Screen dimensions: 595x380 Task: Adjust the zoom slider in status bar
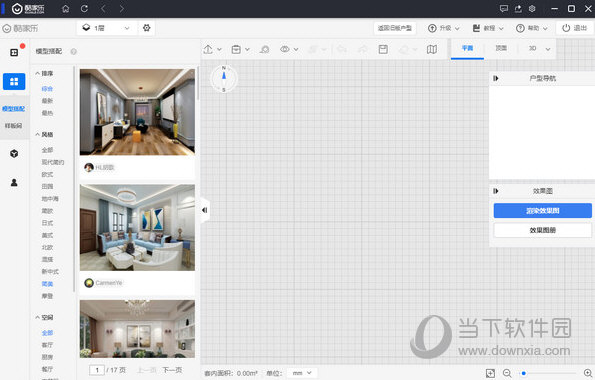548,373
